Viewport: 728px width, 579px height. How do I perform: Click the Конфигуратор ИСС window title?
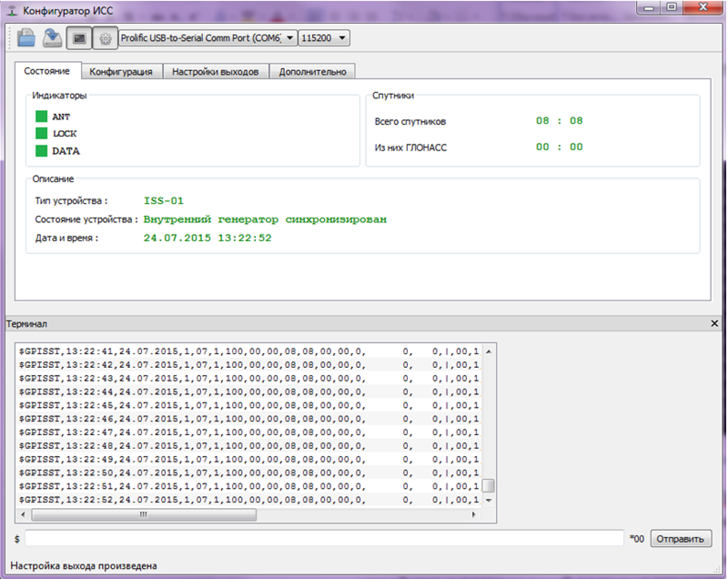tap(68, 11)
